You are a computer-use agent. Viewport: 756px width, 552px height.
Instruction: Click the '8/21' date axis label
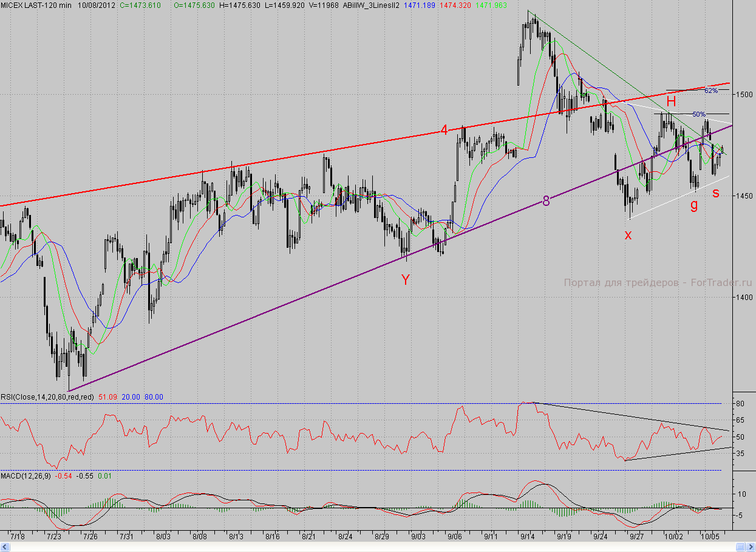[308, 537]
